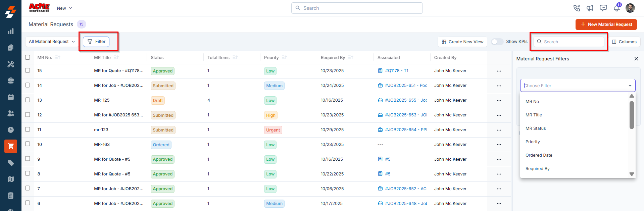Viewport: 644px width, 211px height.
Task: Open associated link #JOB2025-652
Action: (406, 189)
